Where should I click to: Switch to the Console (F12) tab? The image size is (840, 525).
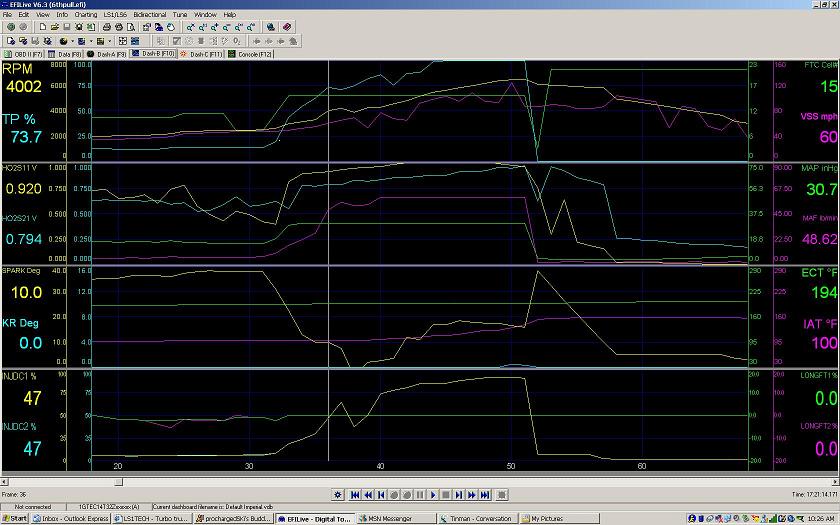coord(252,54)
